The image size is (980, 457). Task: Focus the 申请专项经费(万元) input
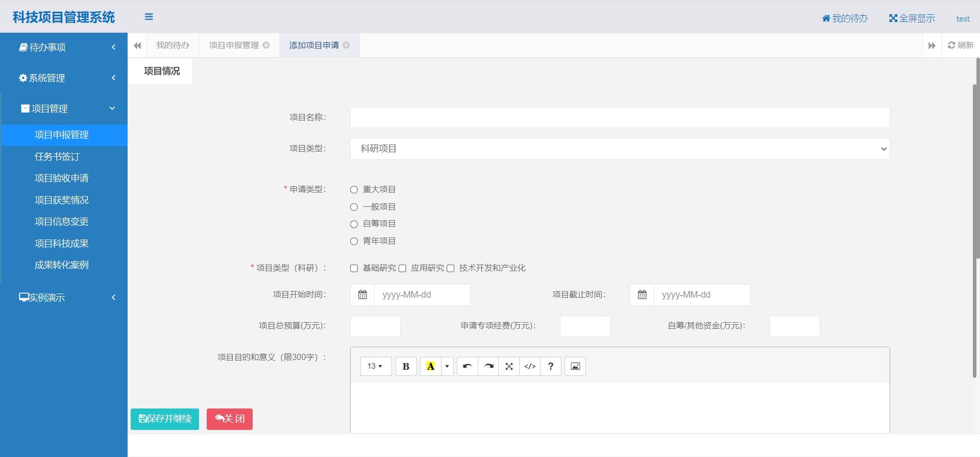[x=585, y=326]
